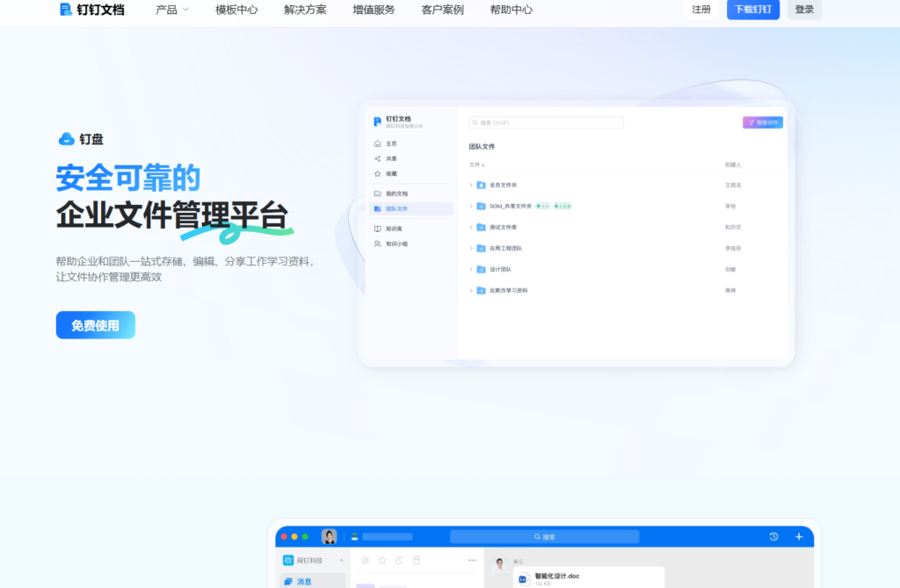Open 模板中心 in the top navigation
The height and width of the screenshot is (588, 900).
coord(235,11)
